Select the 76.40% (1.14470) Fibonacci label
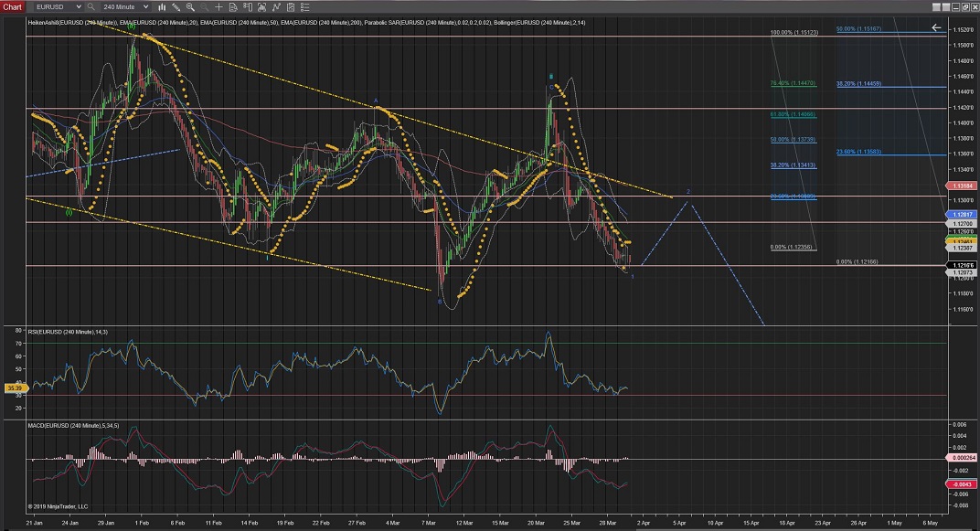The image size is (980, 531). point(794,83)
